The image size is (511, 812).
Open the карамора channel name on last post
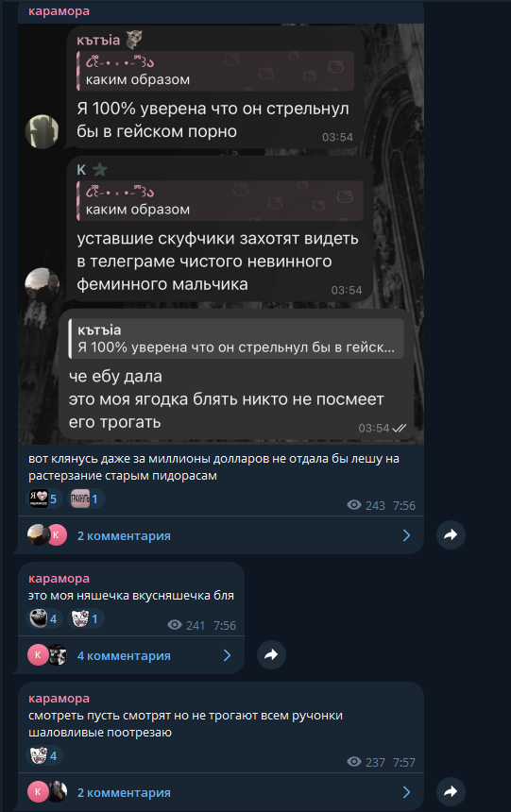[x=59, y=699]
